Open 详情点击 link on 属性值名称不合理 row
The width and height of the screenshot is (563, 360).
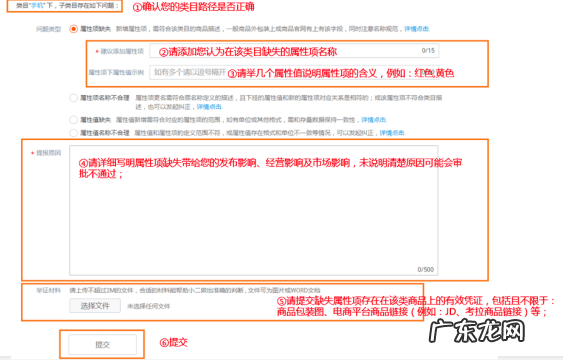point(392,133)
